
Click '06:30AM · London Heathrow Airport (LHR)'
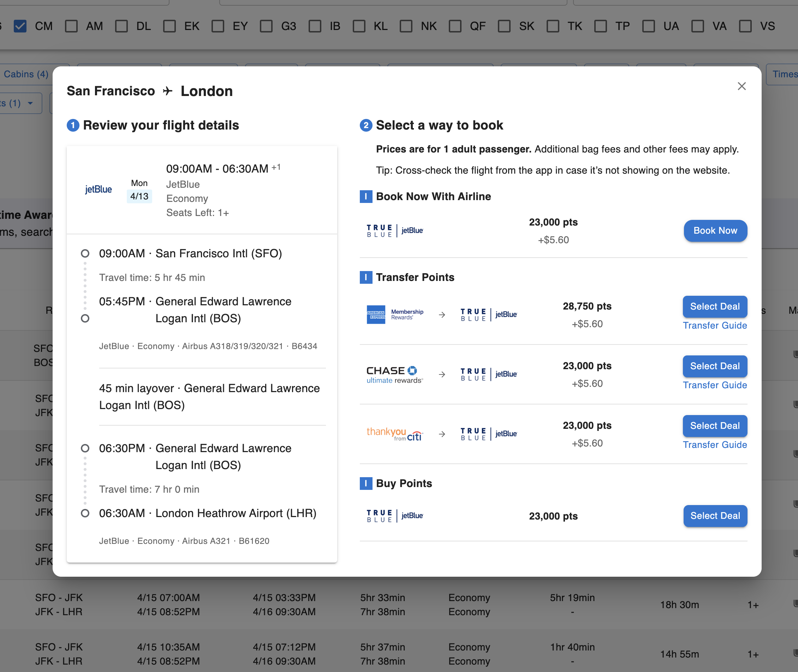pos(208,514)
